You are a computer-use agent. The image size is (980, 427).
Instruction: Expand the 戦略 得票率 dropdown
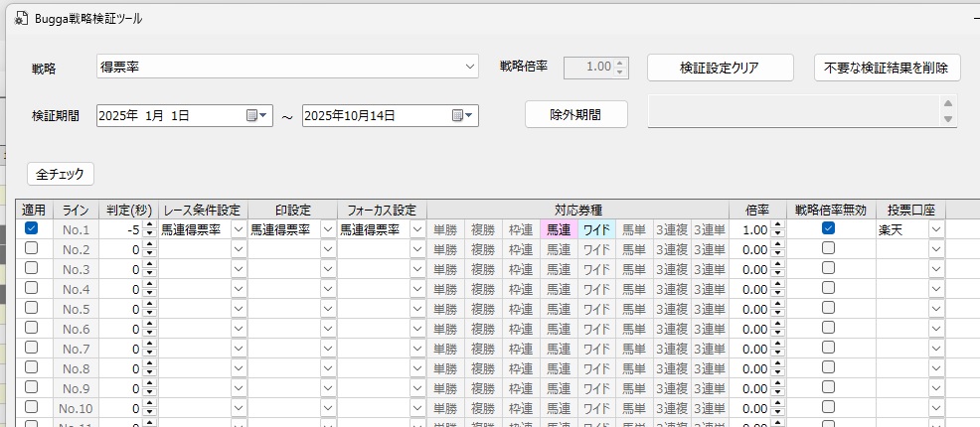470,67
